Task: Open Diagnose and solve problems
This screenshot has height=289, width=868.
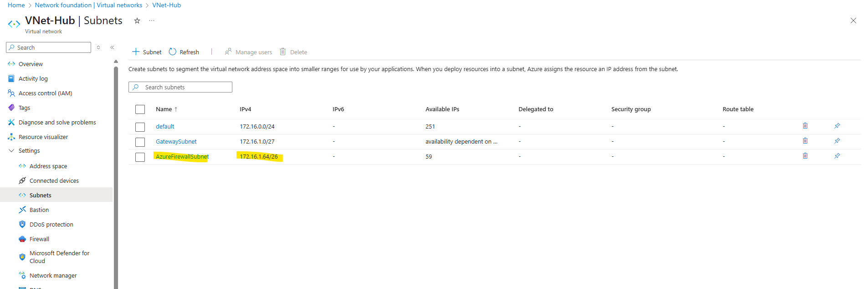Action: pos(56,123)
